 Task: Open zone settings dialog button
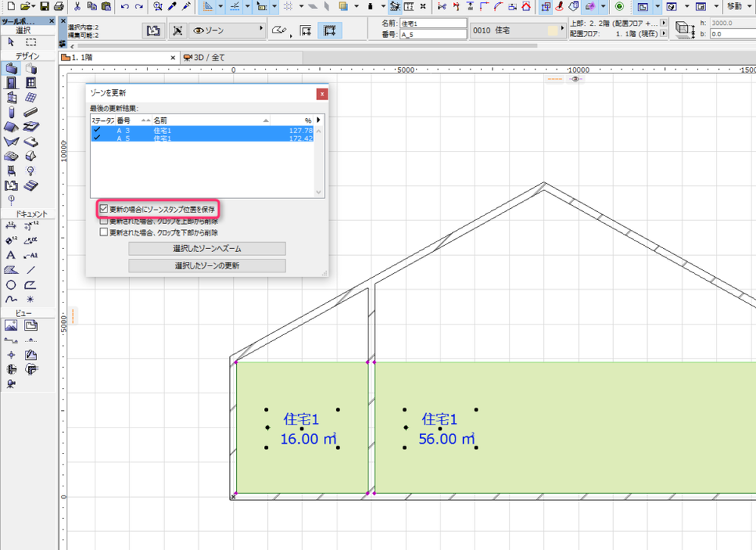point(154,30)
